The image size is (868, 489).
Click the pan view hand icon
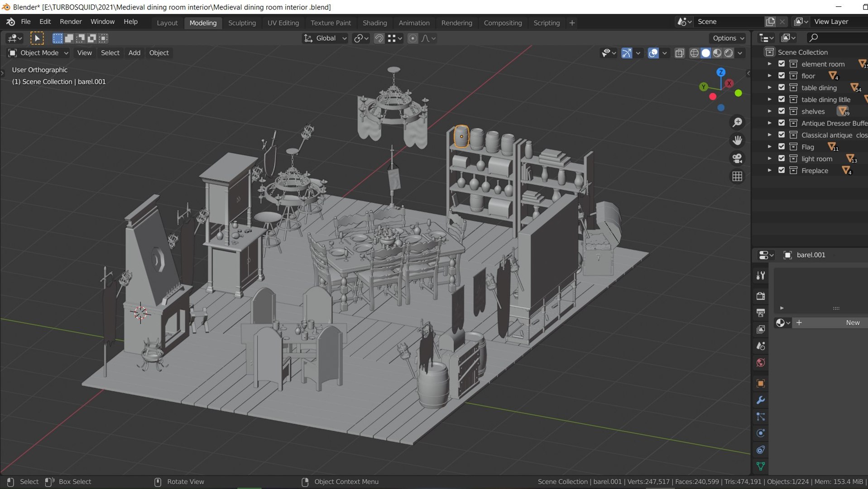click(737, 140)
